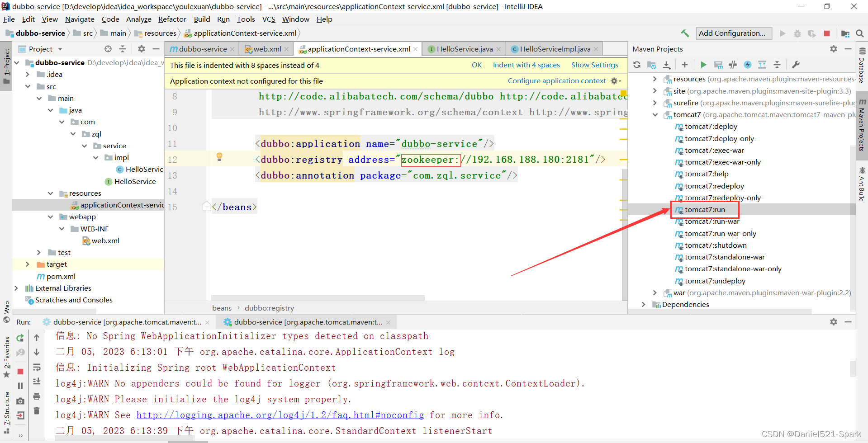Toggle the Database tool window tab
Image resolution: width=868 pixels, height=443 pixels.
click(x=862, y=66)
